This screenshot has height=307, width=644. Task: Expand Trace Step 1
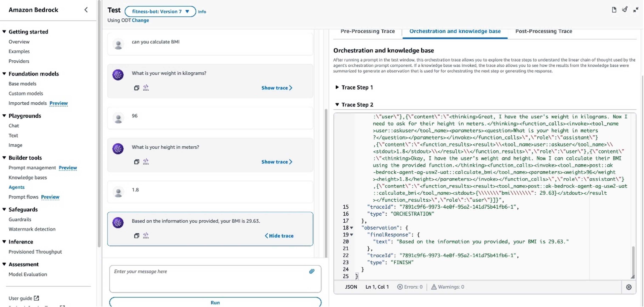coord(337,87)
